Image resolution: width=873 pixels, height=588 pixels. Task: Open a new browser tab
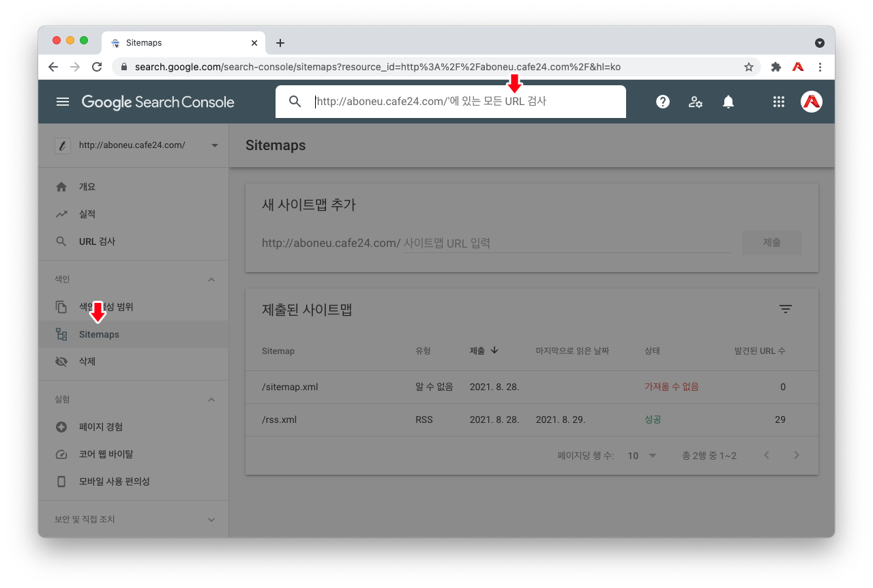point(280,43)
